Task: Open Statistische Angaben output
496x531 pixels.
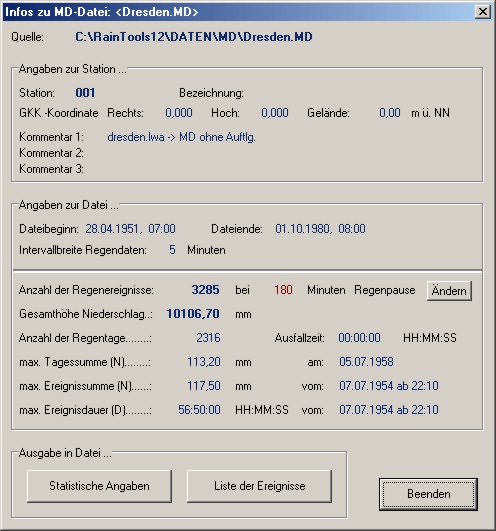Action: point(99,486)
